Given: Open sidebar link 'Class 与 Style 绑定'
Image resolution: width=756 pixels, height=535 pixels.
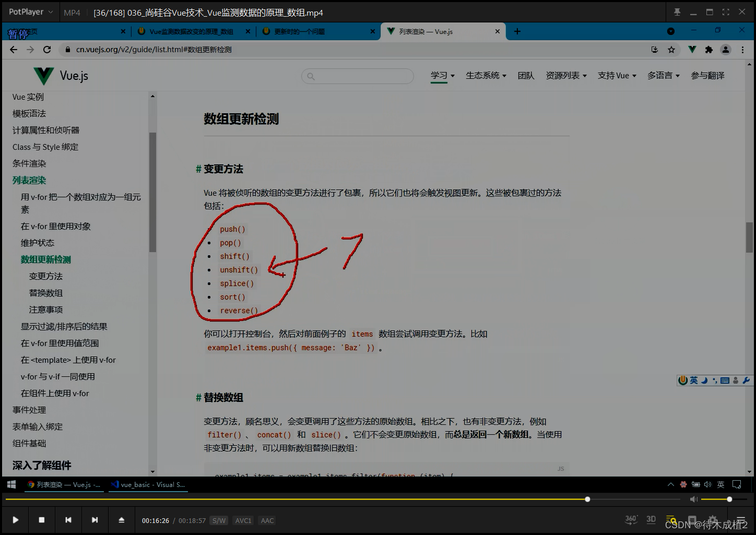Looking at the screenshot, I should click(45, 147).
